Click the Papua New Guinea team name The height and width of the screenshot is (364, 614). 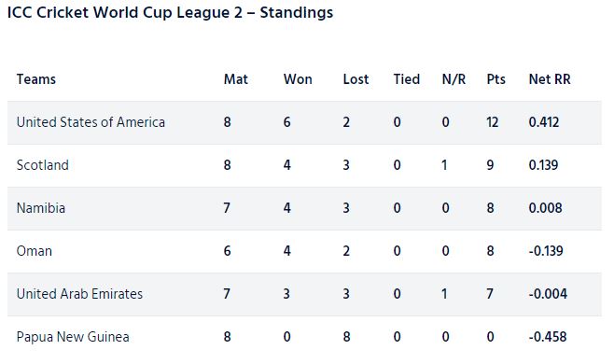(73, 337)
